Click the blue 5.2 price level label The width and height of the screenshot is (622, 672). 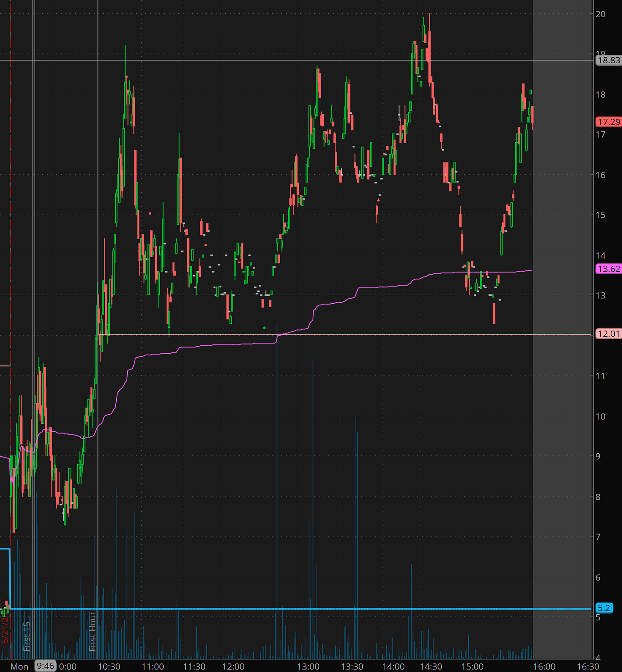point(604,608)
